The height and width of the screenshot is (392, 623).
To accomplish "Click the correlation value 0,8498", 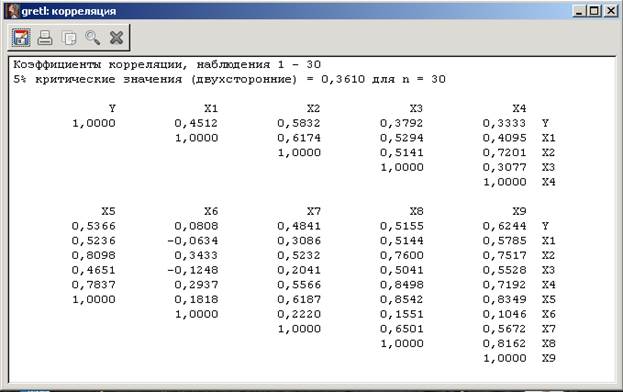I will pos(402,285).
